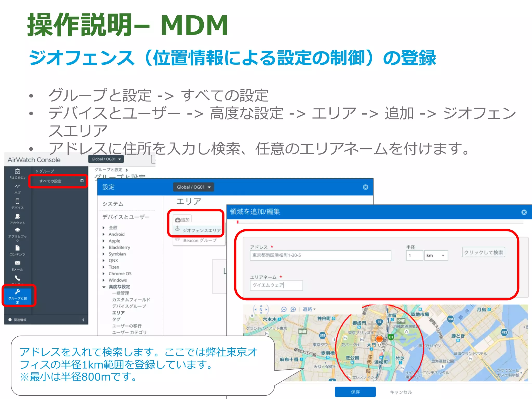Screen dimensions: 532x399
Task: Open the telephone sidebar icon
Action: (x=17, y=278)
